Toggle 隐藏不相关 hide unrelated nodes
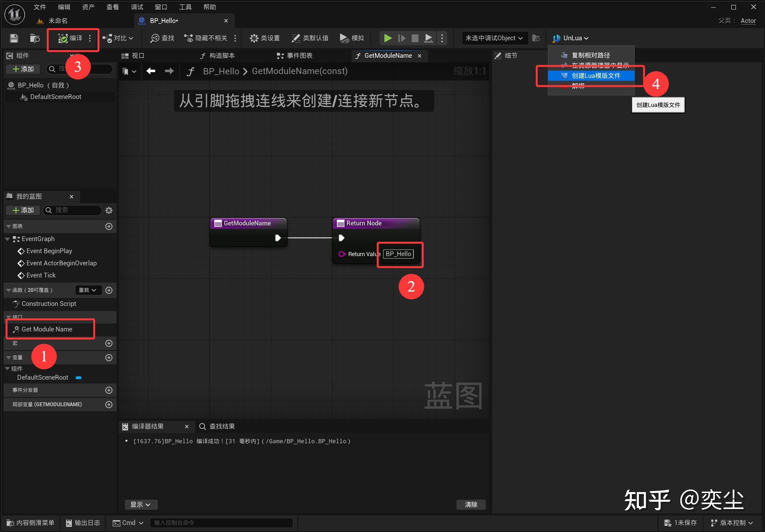The width and height of the screenshot is (765, 532). pyautogui.click(x=206, y=38)
